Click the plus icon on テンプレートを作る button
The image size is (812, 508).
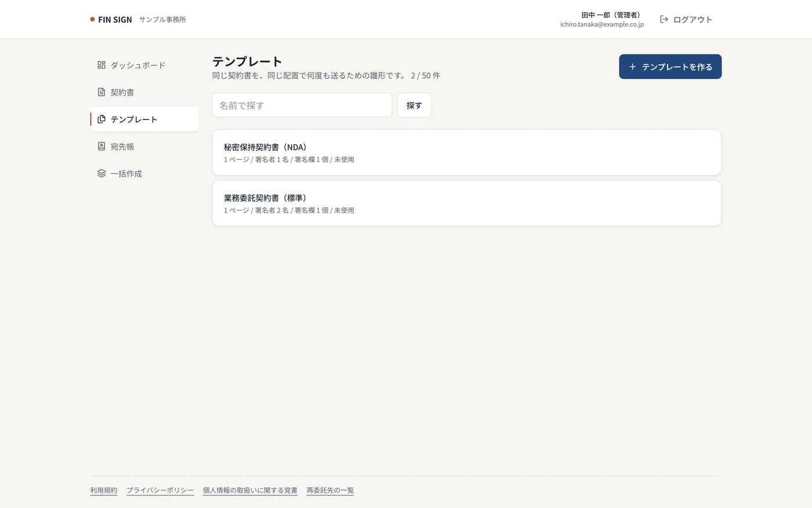tap(633, 67)
